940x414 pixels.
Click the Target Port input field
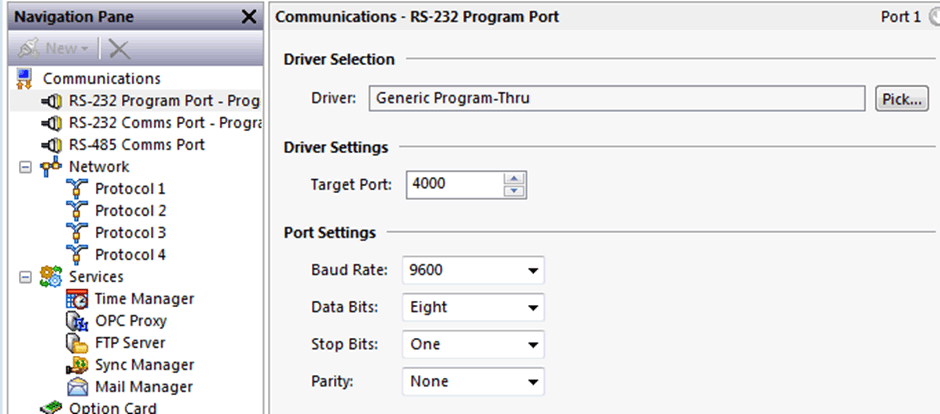[x=454, y=184]
